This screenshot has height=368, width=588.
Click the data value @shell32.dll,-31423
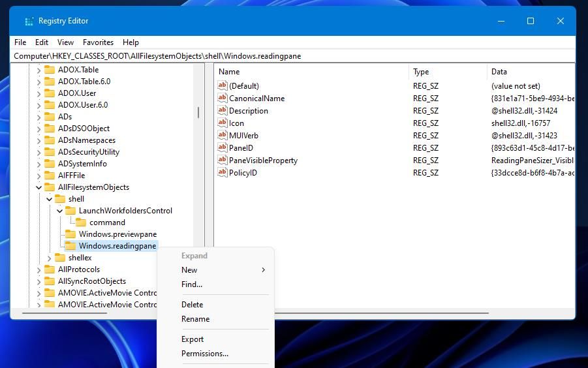pos(524,135)
